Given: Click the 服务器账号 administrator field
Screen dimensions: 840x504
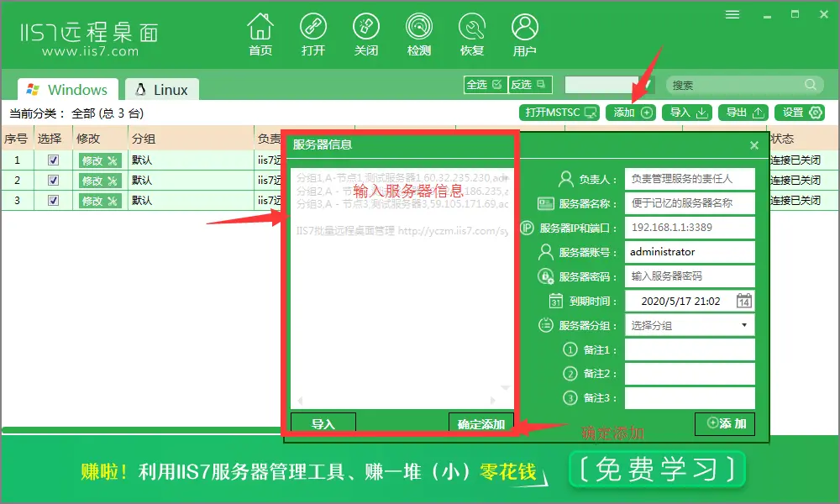Looking at the screenshot, I should pos(690,252).
